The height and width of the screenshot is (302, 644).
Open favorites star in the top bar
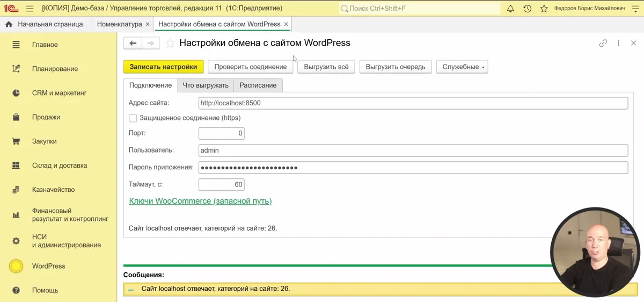544,9
